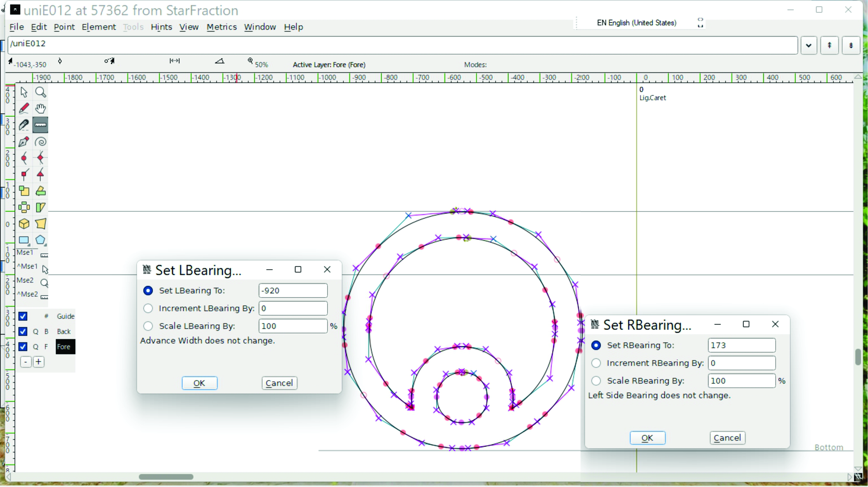
Task: Select Increment LBearing By radio button
Action: pyautogui.click(x=148, y=308)
